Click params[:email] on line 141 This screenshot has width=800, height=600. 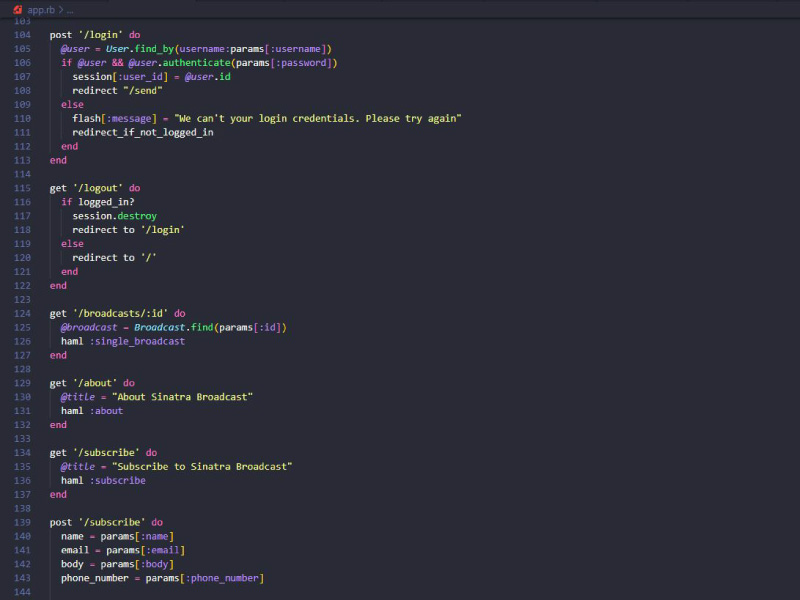145,550
